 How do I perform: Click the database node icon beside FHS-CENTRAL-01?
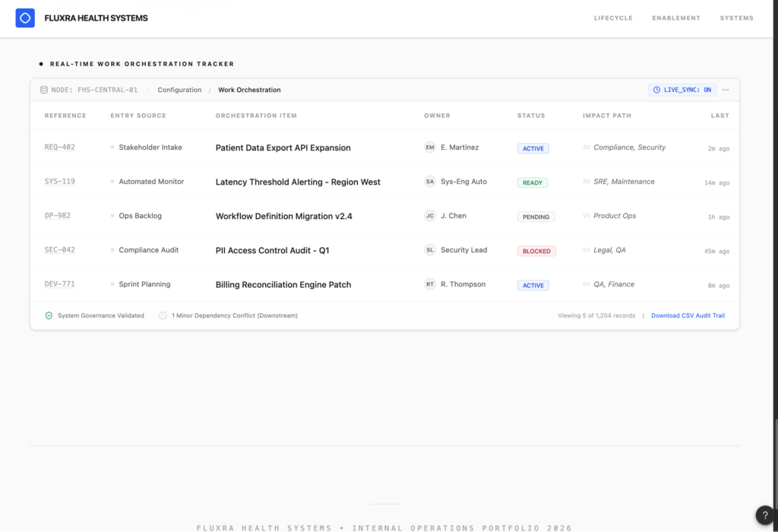pyautogui.click(x=44, y=90)
